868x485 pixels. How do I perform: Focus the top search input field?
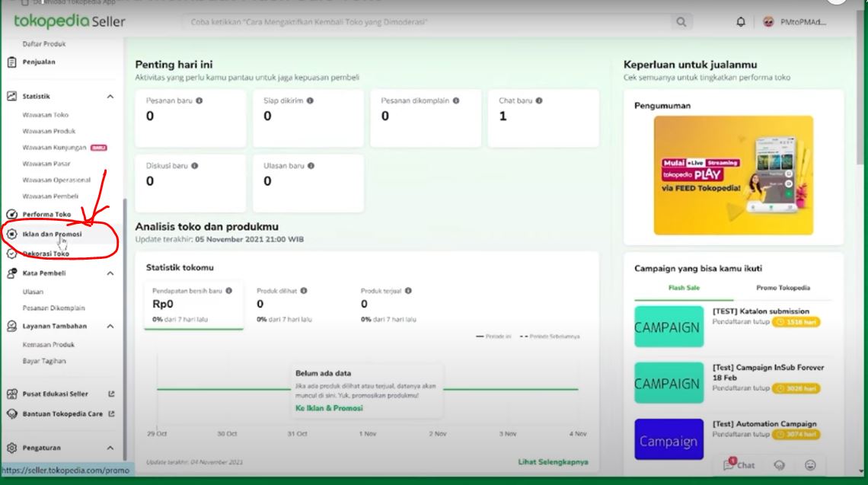(x=426, y=22)
